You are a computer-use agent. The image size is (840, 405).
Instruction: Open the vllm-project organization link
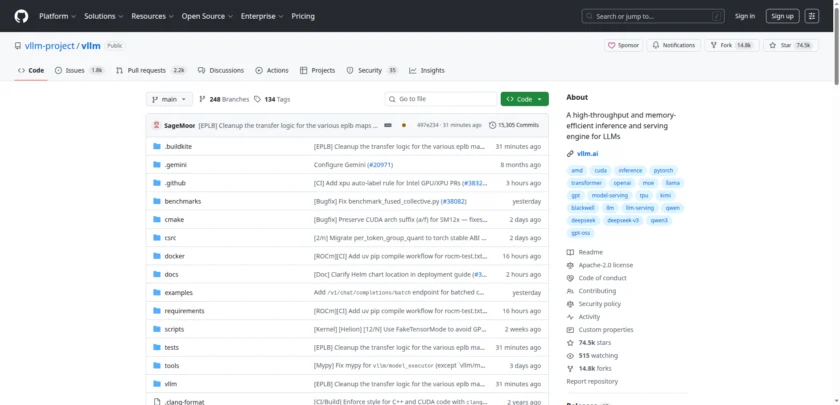[50, 46]
